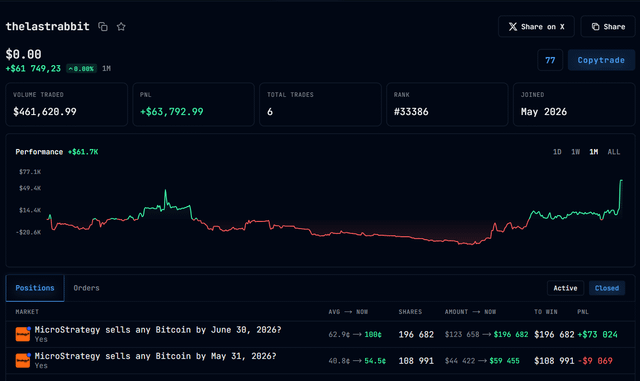Image resolution: width=640 pixels, height=381 pixels.
Task: Click the $77.1K chart axis label
Action: tap(30, 172)
